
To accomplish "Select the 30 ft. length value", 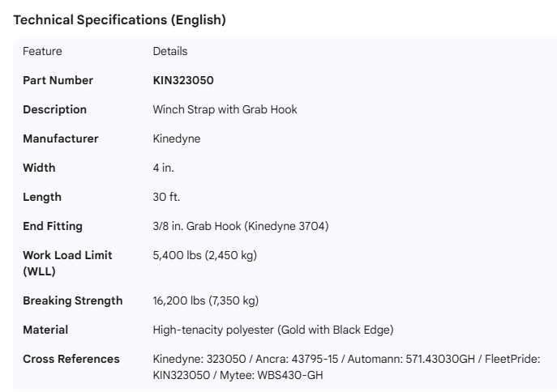I will tap(167, 197).
